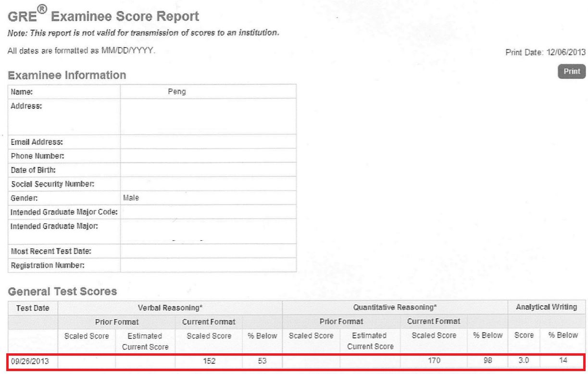588x374 pixels.
Task: Click the Print button
Action: point(571,71)
